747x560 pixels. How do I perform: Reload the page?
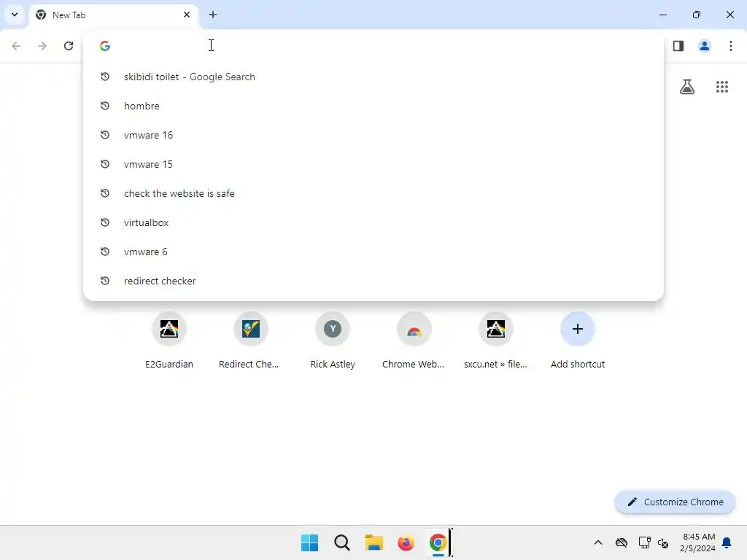pyautogui.click(x=69, y=46)
